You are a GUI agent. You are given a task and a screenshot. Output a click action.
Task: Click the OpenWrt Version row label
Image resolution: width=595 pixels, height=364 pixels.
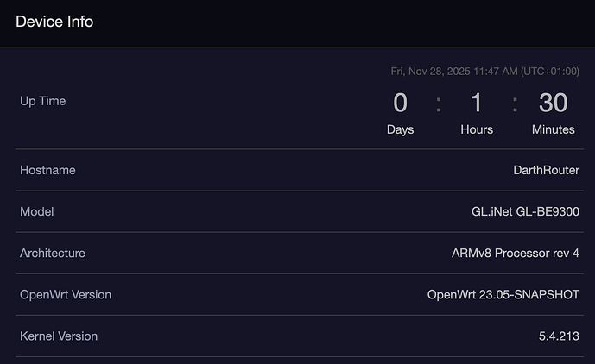(x=66, y=294)
